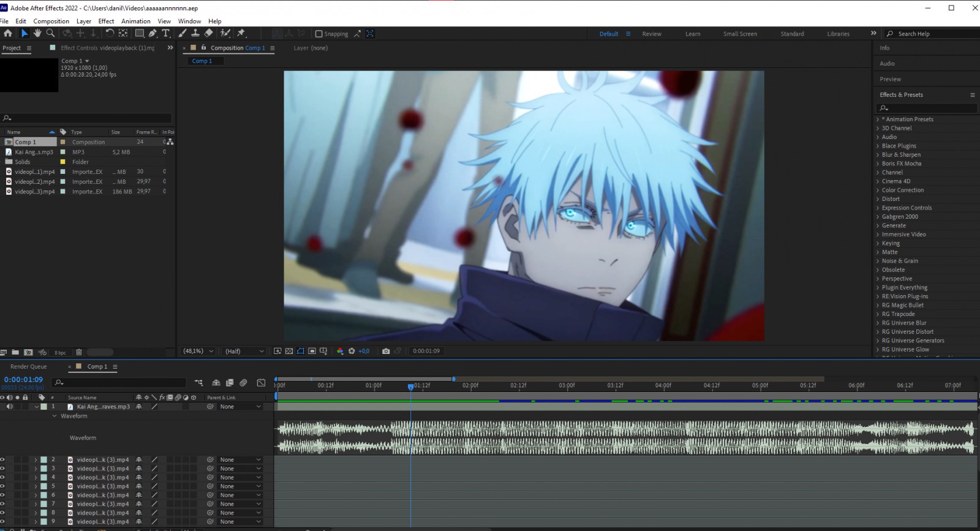Open parent dropdown None for layer 1

point(240,407)
